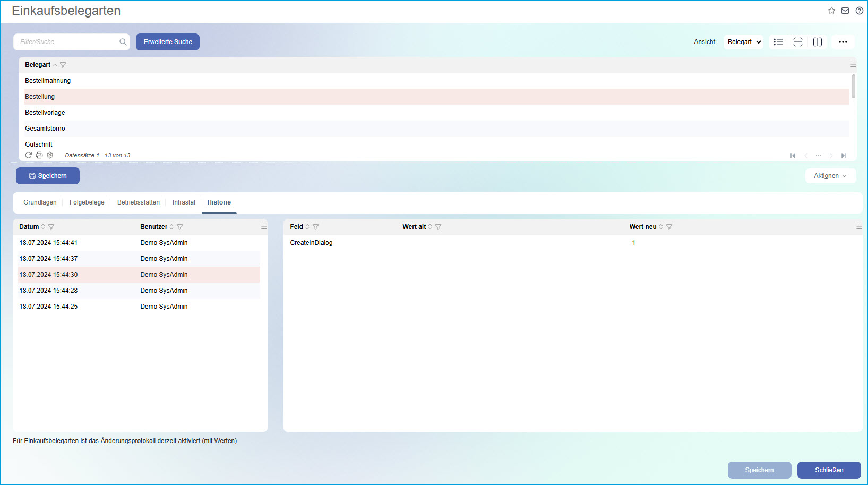Open the Betriebsstätten tab
The image size is (868, 485).
(x=138, y=202)
